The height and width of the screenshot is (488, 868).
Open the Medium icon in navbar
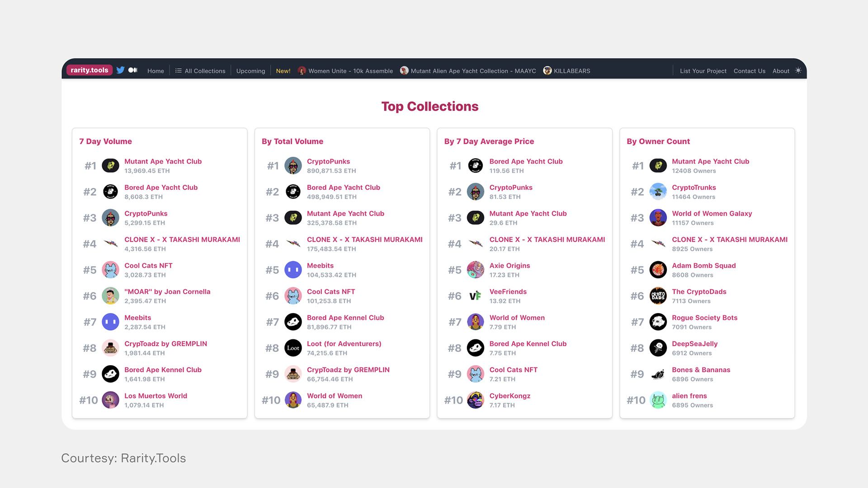pyautogui.click(x=133, y=70)
